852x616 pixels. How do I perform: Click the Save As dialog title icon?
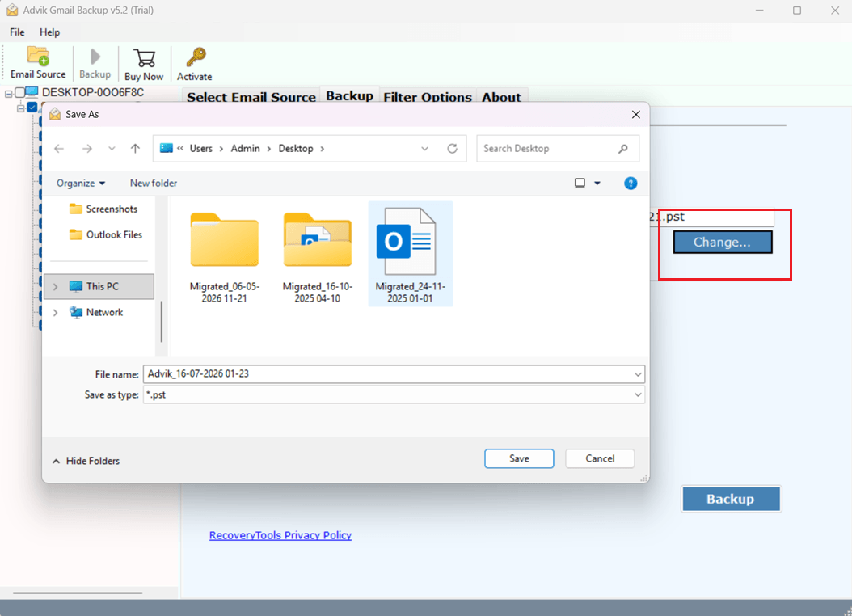(55, 114)
